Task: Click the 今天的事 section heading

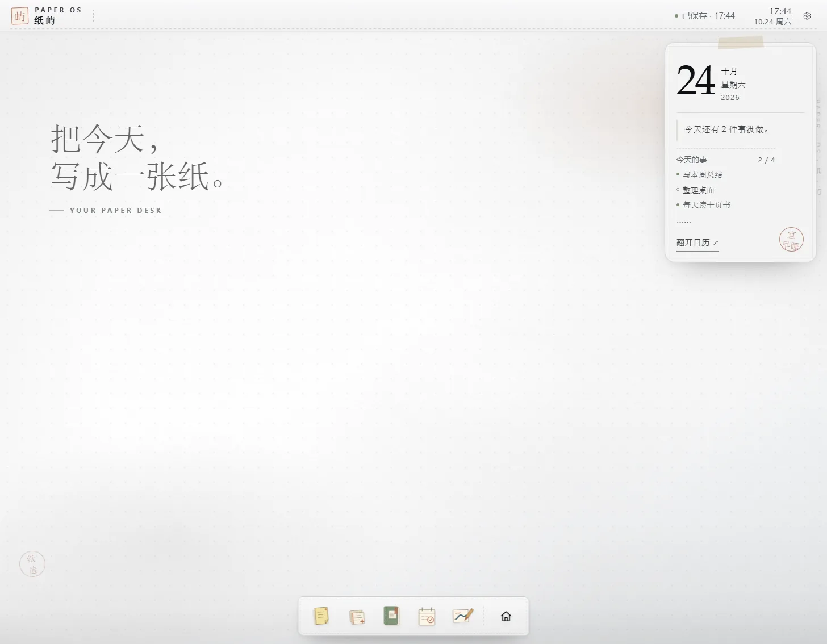Action: pos(692,160)
